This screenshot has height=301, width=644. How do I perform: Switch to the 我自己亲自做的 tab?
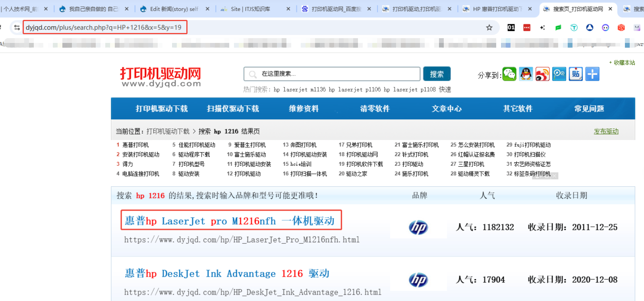pos(93,9)
